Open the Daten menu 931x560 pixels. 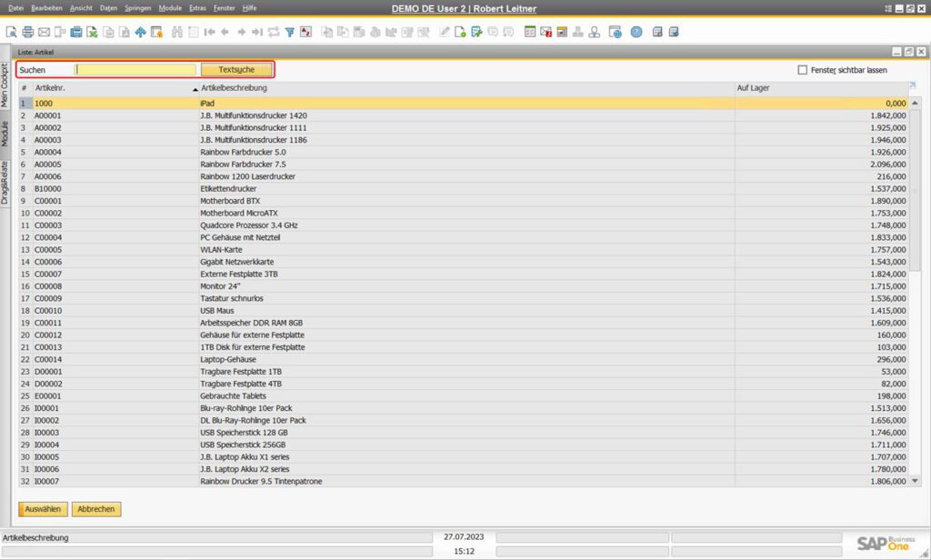click(x=108, y=8)
